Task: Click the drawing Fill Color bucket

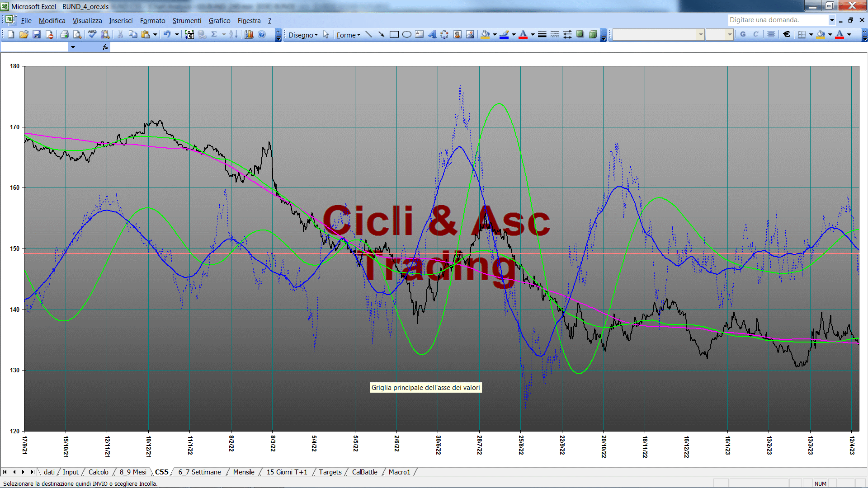Action: click(x=485, y=34)
